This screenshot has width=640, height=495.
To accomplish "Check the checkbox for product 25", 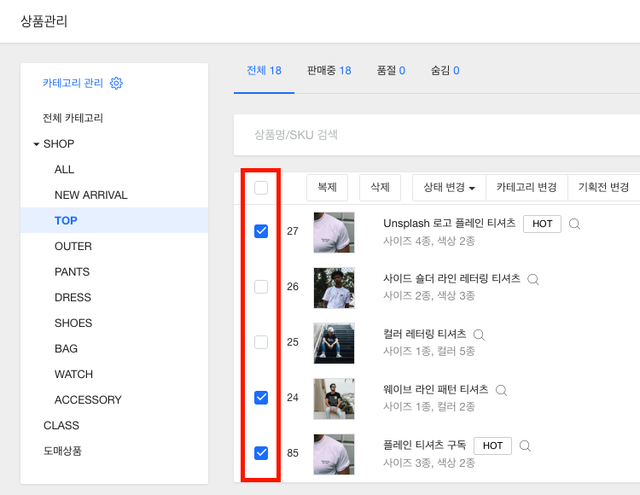I will [x=261, y=342].
